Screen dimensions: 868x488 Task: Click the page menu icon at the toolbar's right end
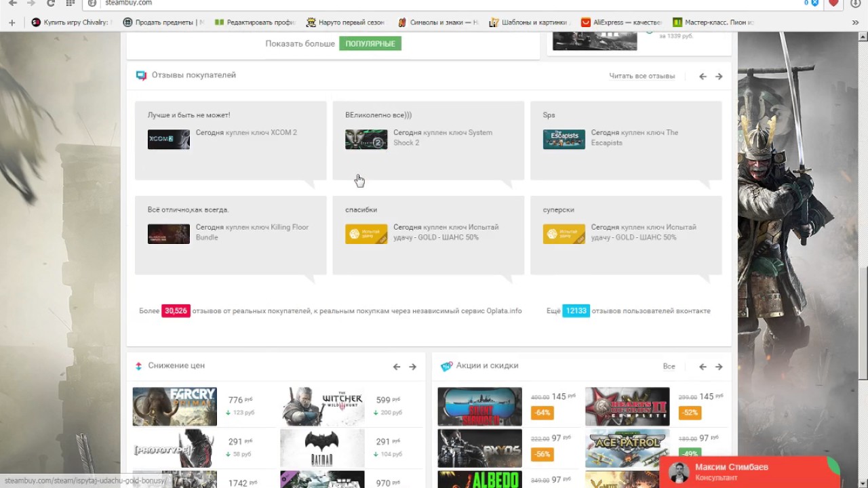coord(856,3)
